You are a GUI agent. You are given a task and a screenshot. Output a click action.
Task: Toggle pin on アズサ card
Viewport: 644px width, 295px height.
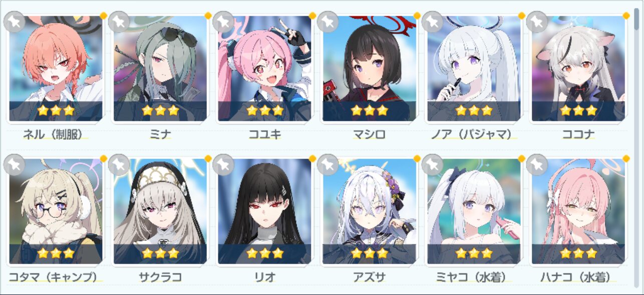tap(328, 164)
